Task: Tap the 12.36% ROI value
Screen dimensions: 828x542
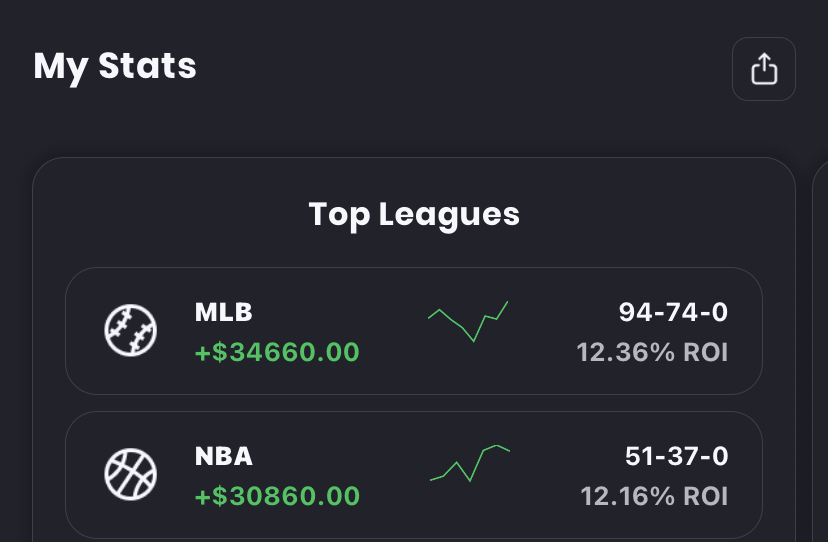Action: pyautogui.click(x=652, y=353)
